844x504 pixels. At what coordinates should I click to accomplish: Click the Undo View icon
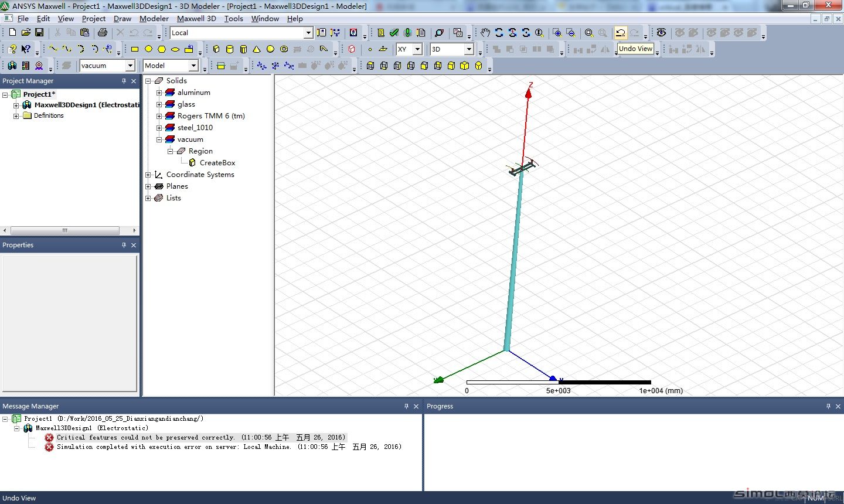(621, 33)
